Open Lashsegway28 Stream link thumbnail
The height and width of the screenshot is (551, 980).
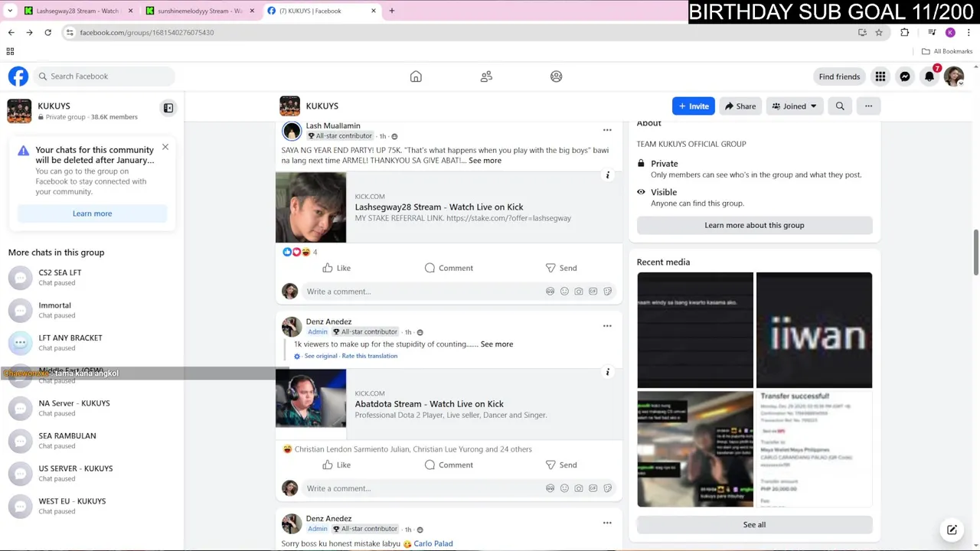pyautogui.click(x=311, y=207)
